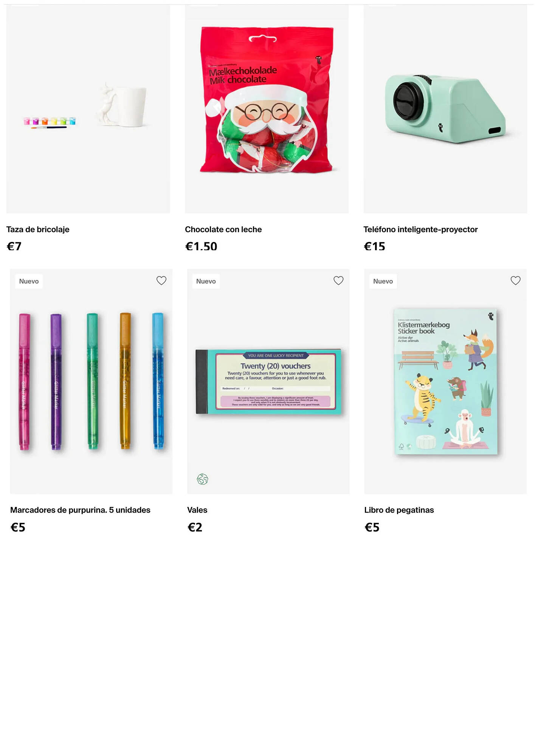
Task: Follow the Chocolate con leche title link
Action: coord(223,229)
